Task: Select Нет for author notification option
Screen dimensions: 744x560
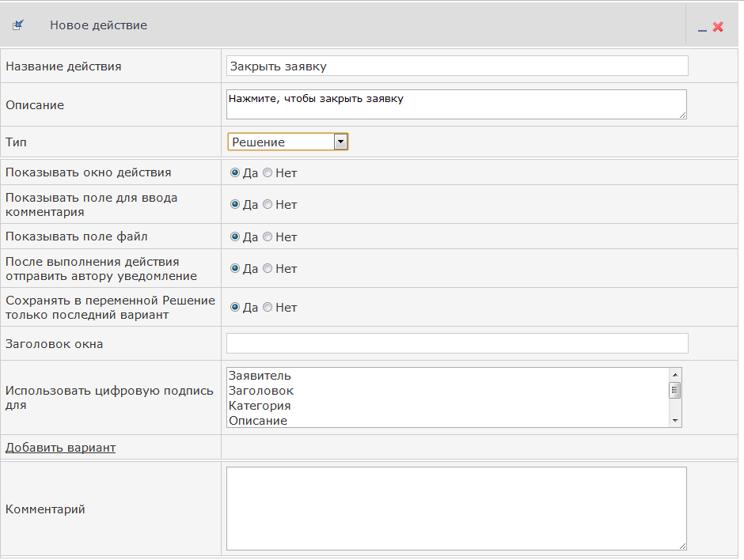Action: click(x=268, y=268)
